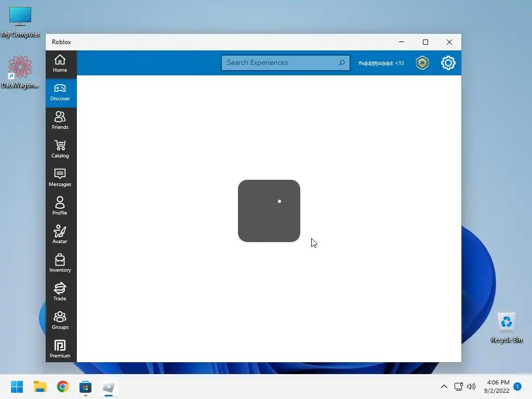The image size is (532, 399).
Task: Open the volume control in the tray
Action: pos(471,387)
